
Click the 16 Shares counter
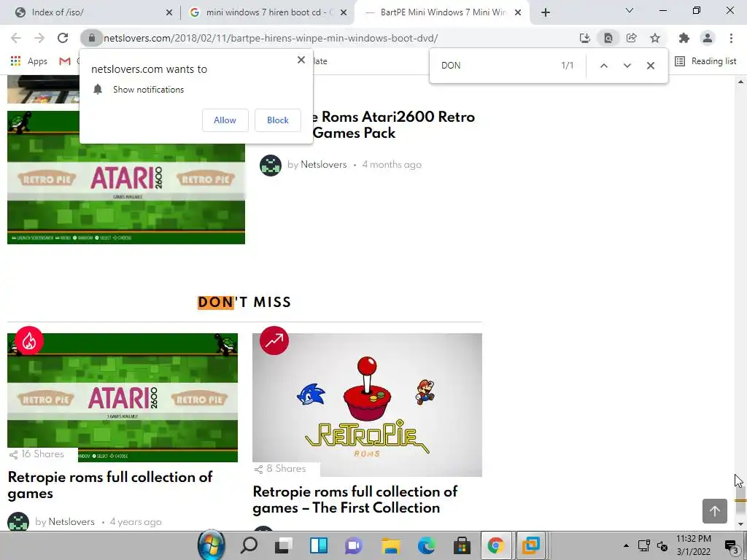[37, 454]
